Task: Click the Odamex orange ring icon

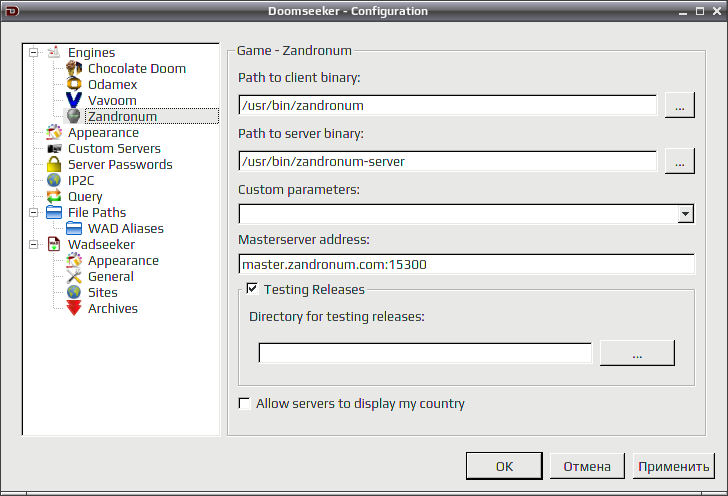Action: tap(74, 84)
